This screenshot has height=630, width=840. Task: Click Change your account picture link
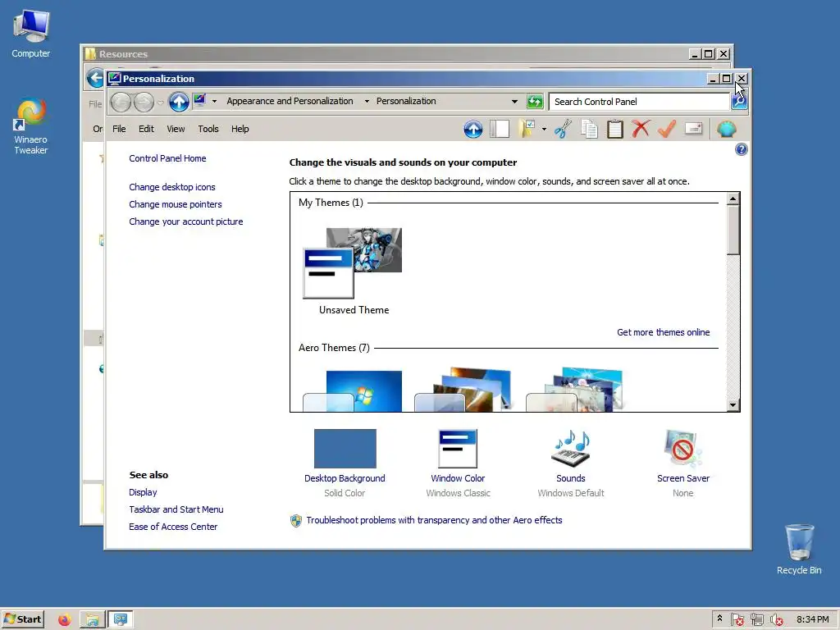tap(186, 221)
